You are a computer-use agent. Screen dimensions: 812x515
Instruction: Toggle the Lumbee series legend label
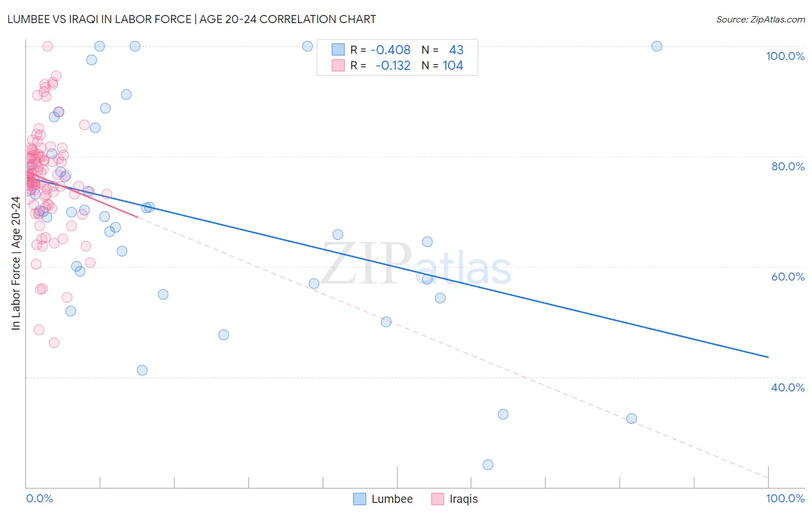(x=392, y=499)
